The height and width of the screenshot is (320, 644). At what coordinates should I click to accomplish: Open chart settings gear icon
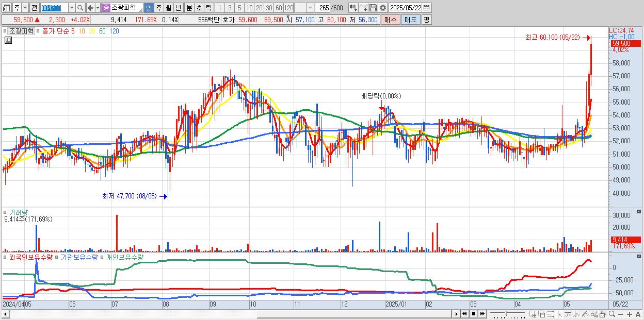click(382, 8)
